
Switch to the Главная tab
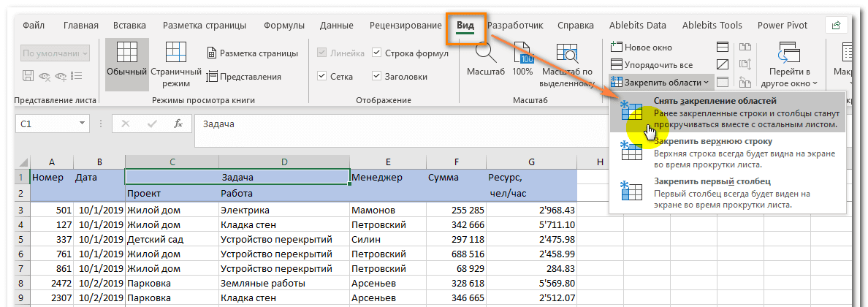coord(81,25)
